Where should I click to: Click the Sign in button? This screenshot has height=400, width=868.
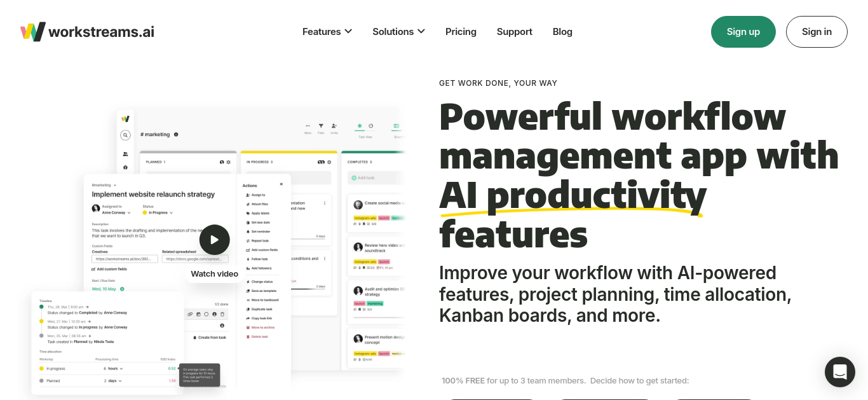coord(817,32)
